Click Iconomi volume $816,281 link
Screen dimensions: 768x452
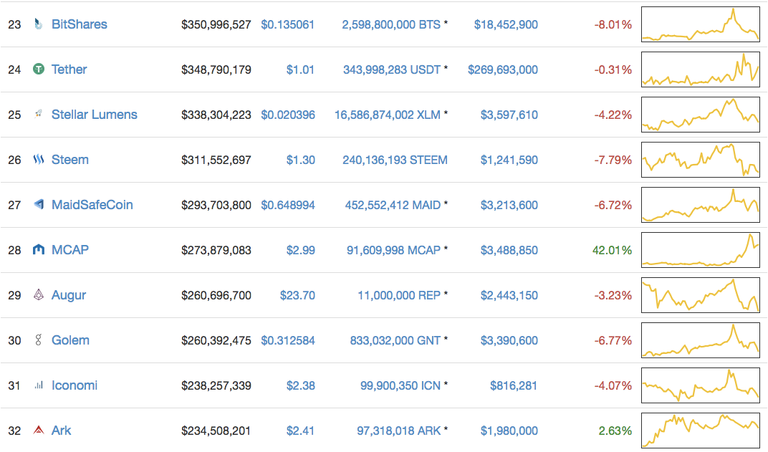pyautogui.click(x=514, y=385)
